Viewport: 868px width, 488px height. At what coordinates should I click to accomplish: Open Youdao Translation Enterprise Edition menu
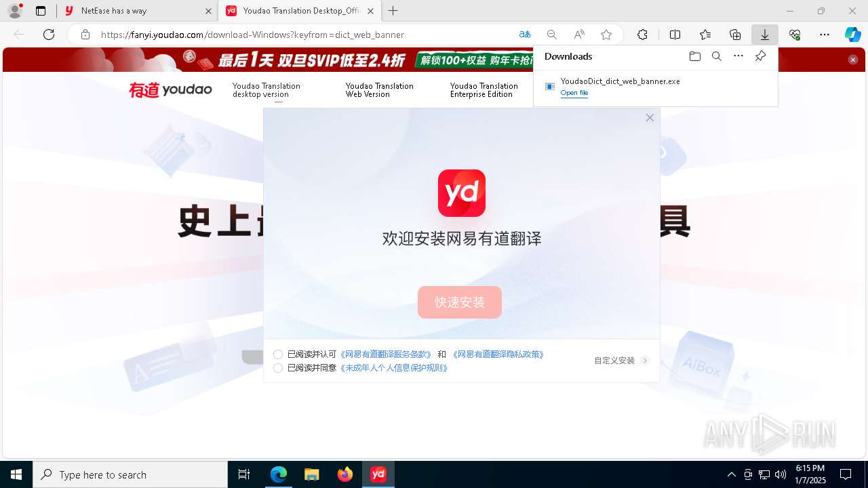[x=484, y=90]
